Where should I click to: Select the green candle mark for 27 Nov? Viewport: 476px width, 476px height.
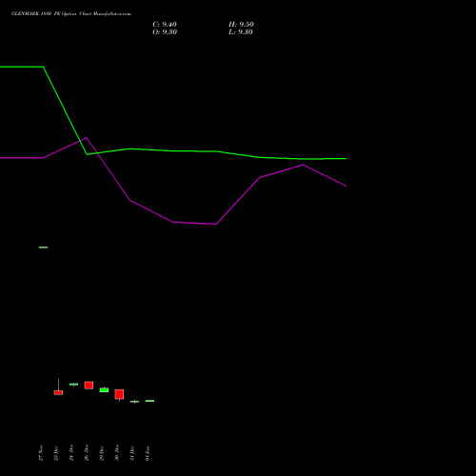click(x=43, y=248)
